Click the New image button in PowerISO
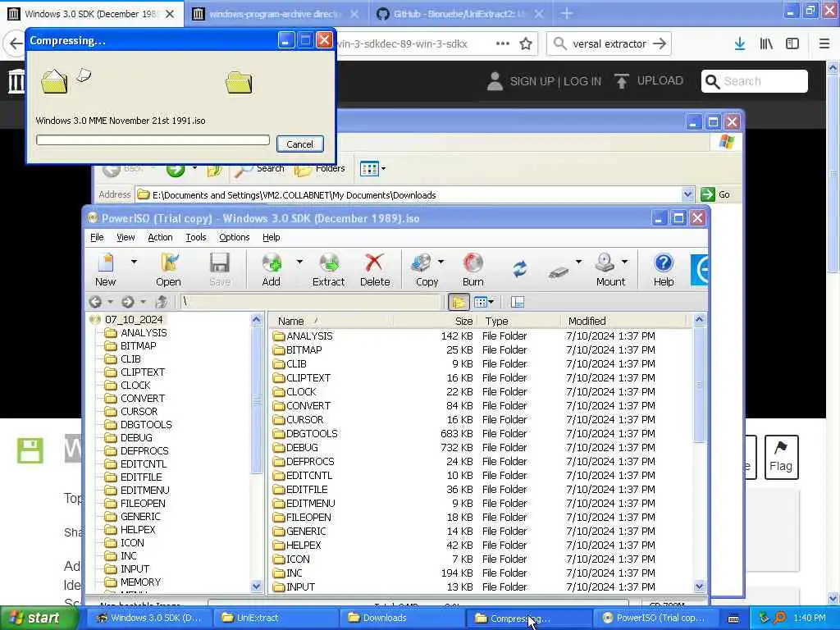This screenshot has height=630, width=840. coord(106,269)
